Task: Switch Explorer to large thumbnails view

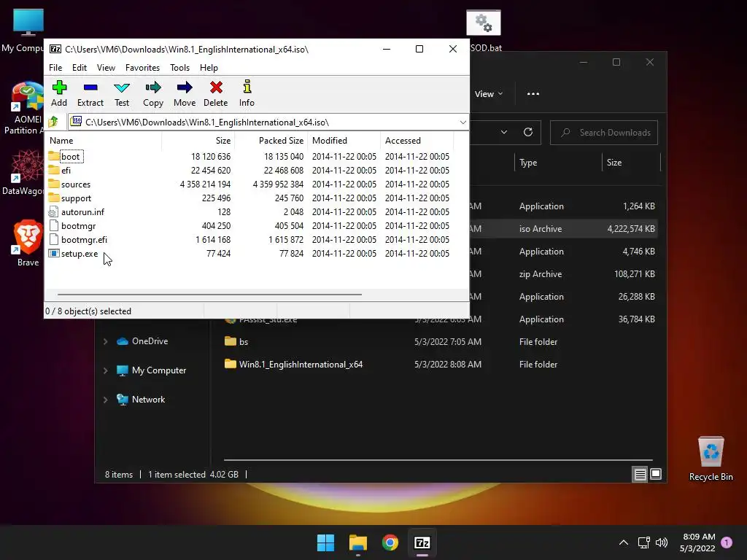Action: [x=656, y=474]
